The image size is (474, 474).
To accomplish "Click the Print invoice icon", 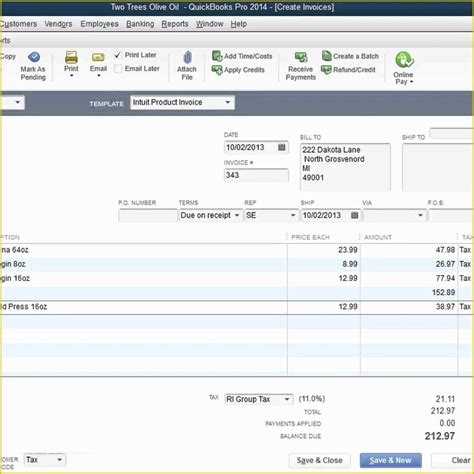I will click(71, 57).
